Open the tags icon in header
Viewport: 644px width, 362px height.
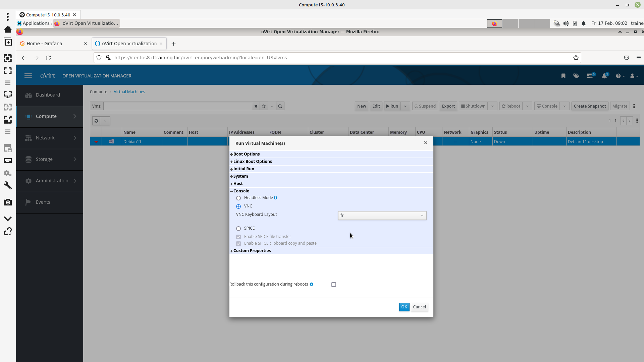coord(576,76)
